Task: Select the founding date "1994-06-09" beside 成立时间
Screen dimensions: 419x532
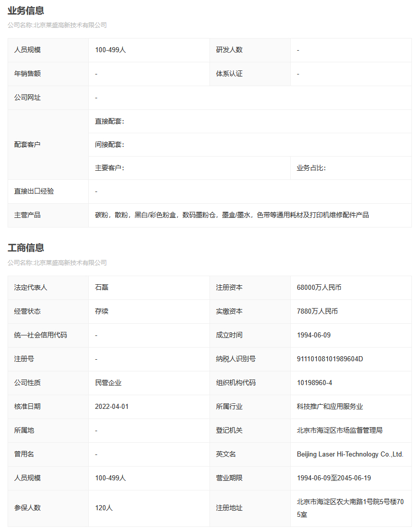Action: click(x=313, y=335)
